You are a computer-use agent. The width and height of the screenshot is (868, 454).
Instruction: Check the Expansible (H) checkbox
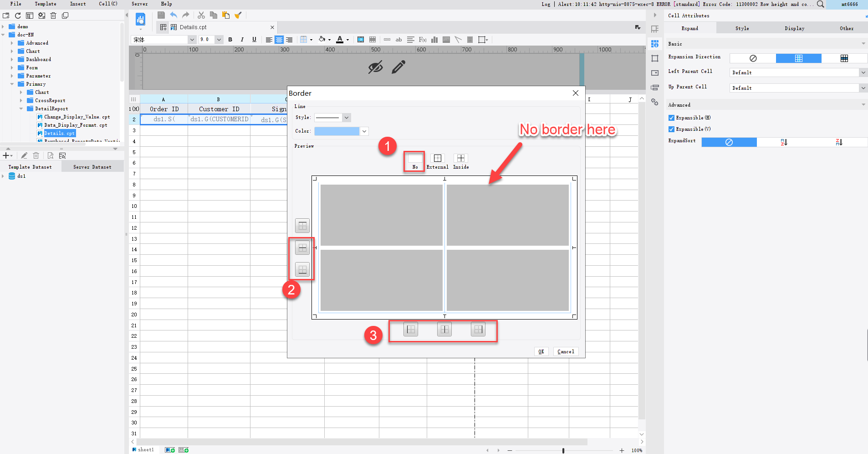coord(671,118)
